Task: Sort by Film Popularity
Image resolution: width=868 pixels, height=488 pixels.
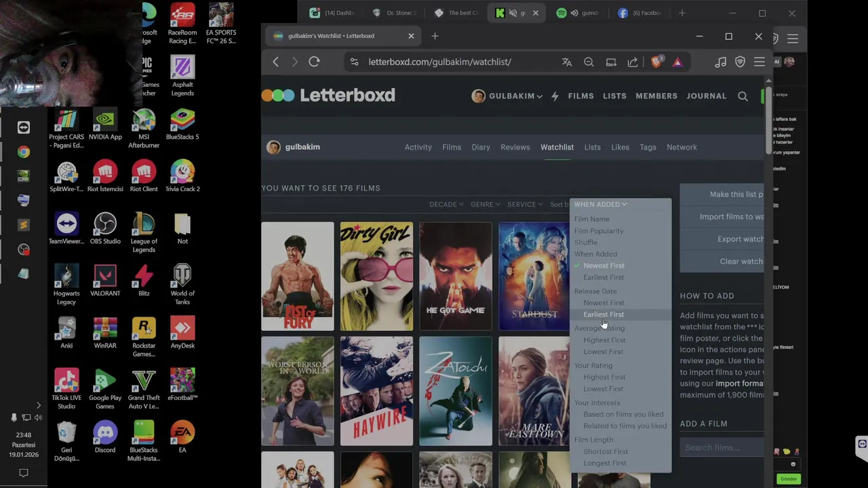Action: pyautogui.click(x=599, y=231)
